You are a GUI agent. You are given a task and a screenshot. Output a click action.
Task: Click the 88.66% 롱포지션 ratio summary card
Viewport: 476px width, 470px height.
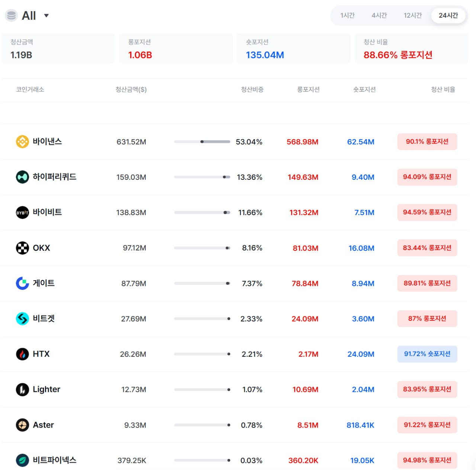[x=411, y=48]
